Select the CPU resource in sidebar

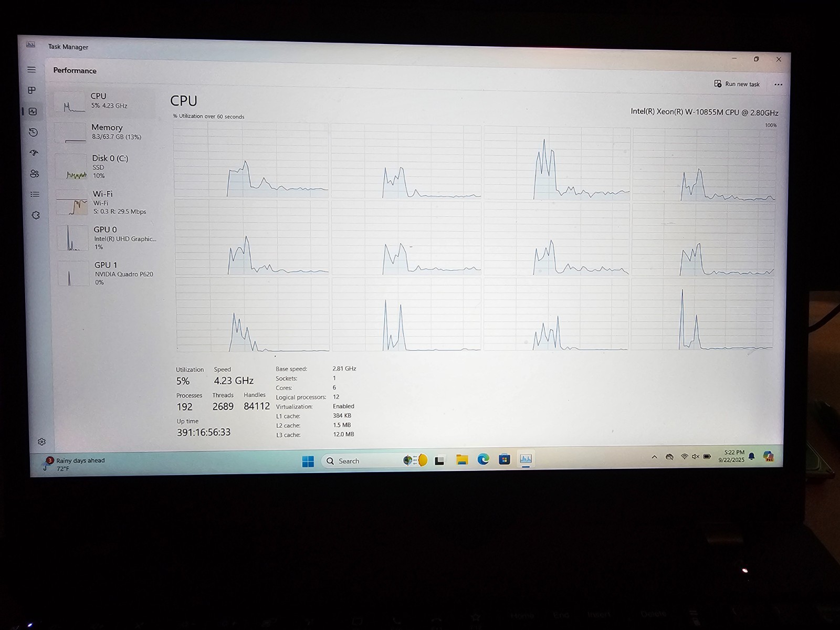pyautogui.click(x=104, y=102)
